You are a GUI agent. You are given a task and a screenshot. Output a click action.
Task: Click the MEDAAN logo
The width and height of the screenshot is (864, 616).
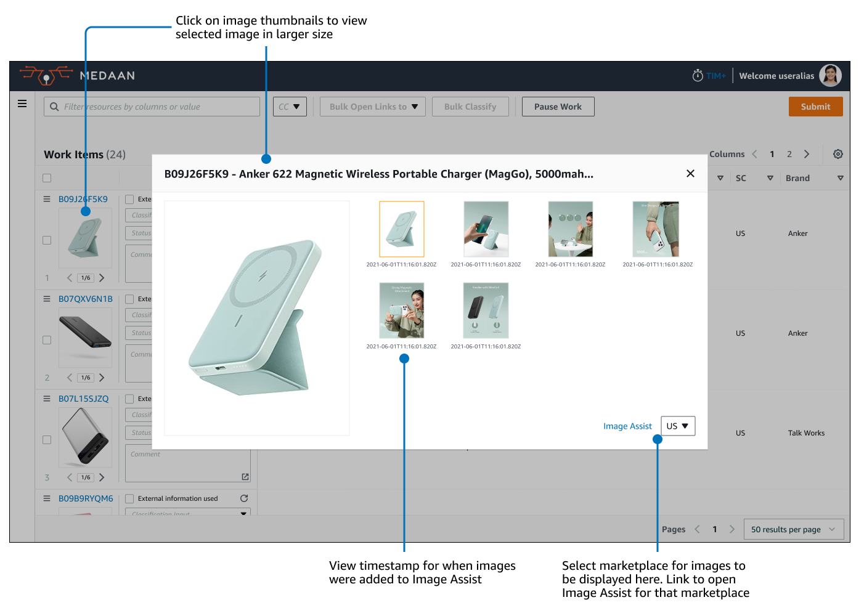click(x=77, y=75)
